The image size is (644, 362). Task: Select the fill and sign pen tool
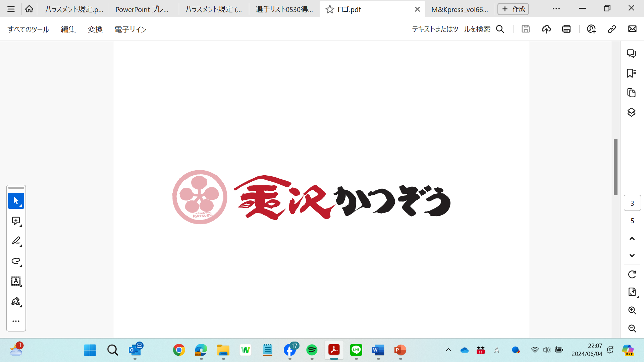(16, 301)
